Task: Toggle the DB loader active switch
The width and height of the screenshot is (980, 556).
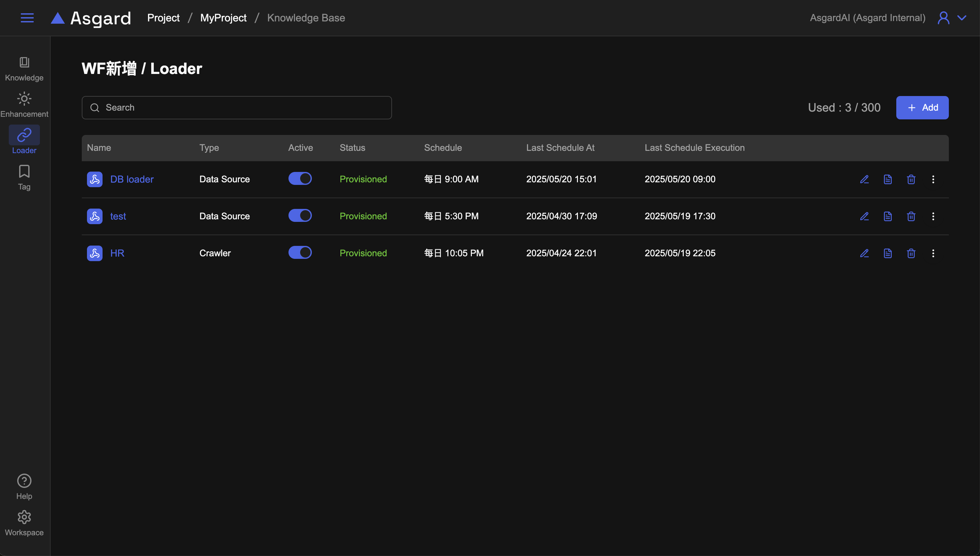Action: pos(300,179)
